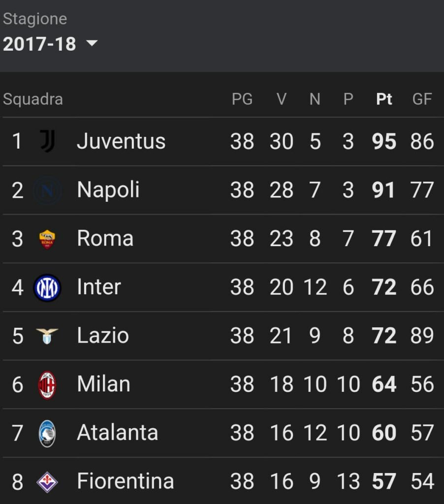444x504 pixels.
Task: Sort by the Pt points column
Action: [384, 99]
